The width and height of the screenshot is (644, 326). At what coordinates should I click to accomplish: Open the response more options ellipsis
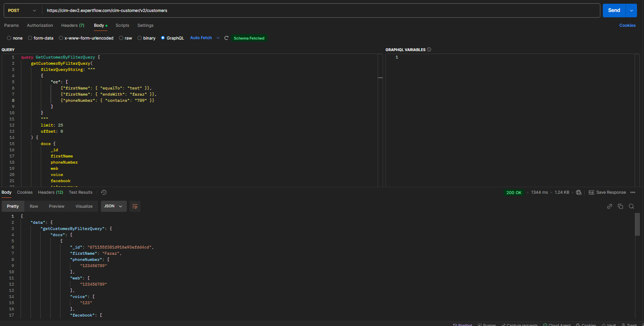(633, 192)
